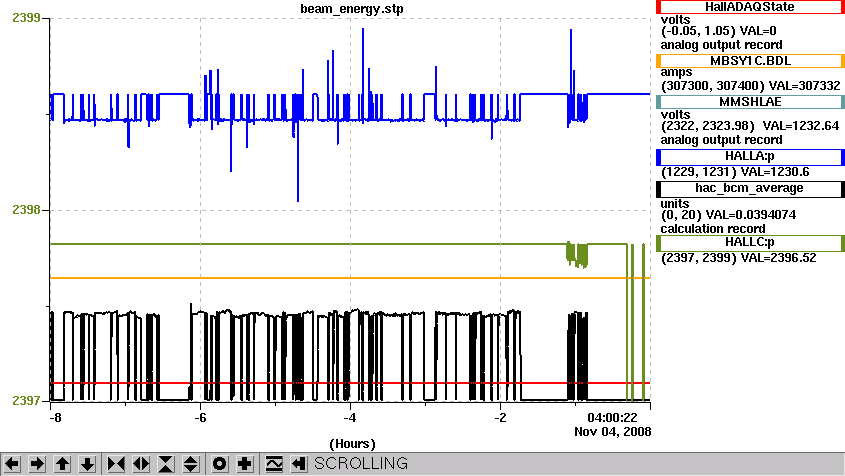Viewport: 845px width, 476px height.
Task: Click the waveform graph toolbar icon
Action: pos(274,464)
